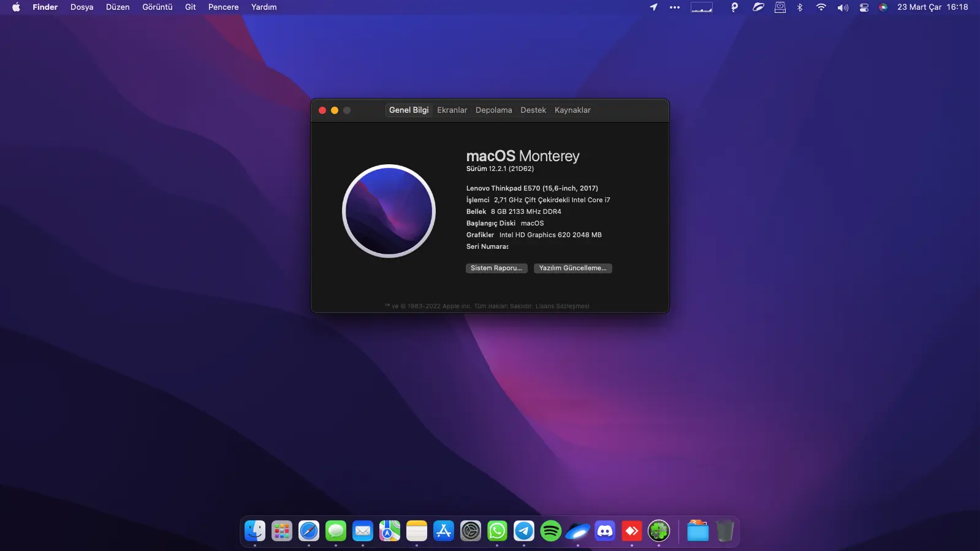980x551 pixels.
Task: Switch to the Ekranlar tab
Action: click(452, 110)
